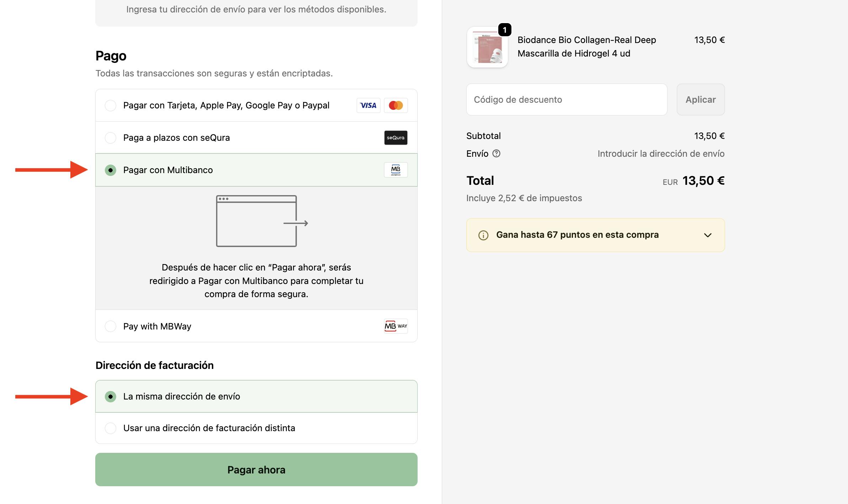Screen dimensions: 848x504
Task: Click the seQura logo badge
Action: point(396,138)
